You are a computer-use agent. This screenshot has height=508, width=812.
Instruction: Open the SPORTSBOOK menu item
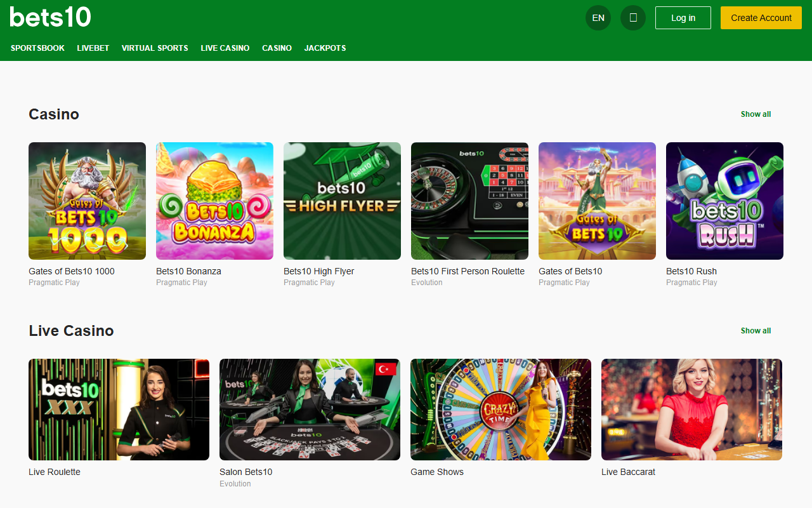[37, 48]
